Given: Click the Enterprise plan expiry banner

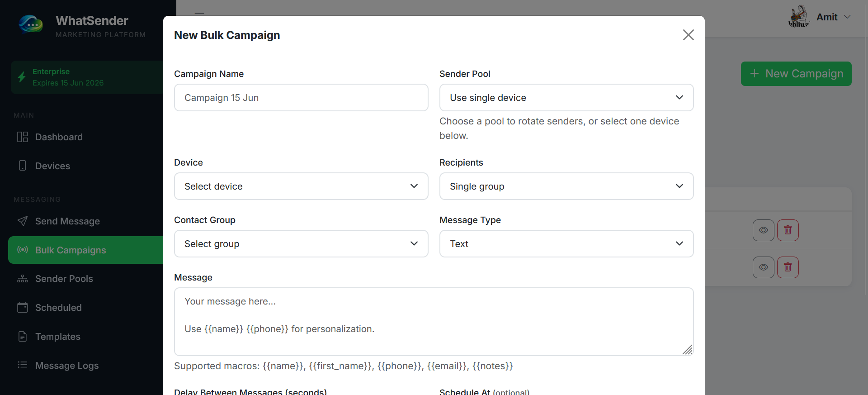Looking at the screenshot, I should [x=87, y=77].
